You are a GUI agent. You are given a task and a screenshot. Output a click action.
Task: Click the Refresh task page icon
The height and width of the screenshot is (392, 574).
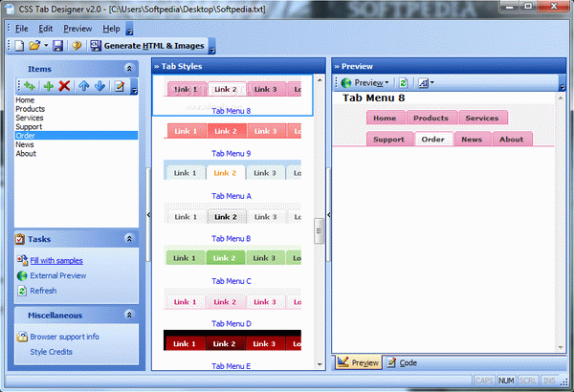click(22, 291)
